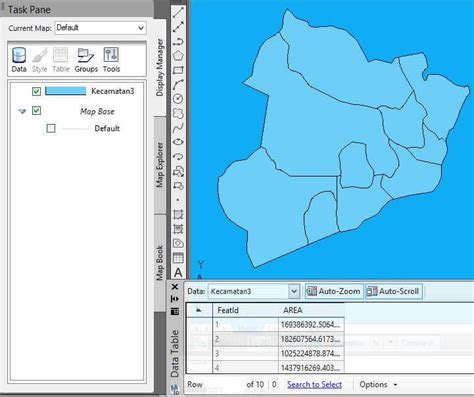The width and height of the screenshot is (474, 397).
Task: Click the Search to Select link
Action: pyautogui.click(x=314, y=385)
